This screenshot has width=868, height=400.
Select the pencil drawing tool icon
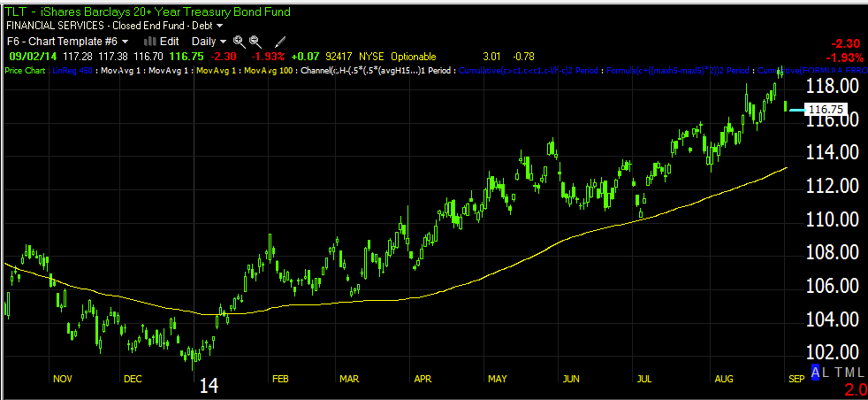click(x=280, y=41)
